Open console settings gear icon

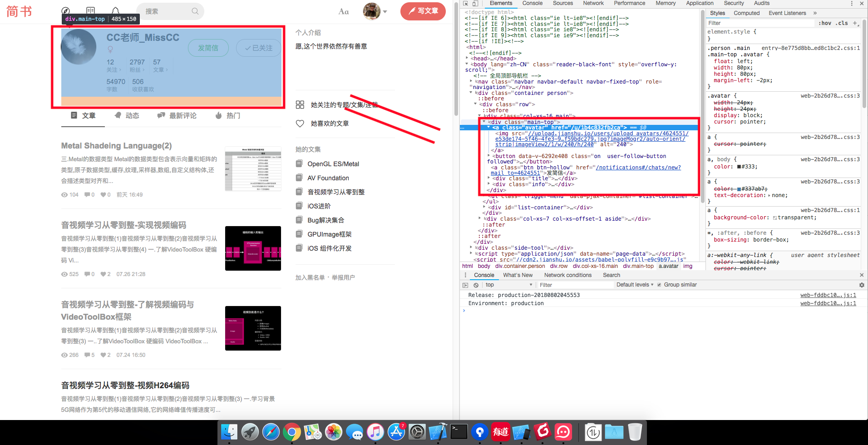tap(862, 285)
